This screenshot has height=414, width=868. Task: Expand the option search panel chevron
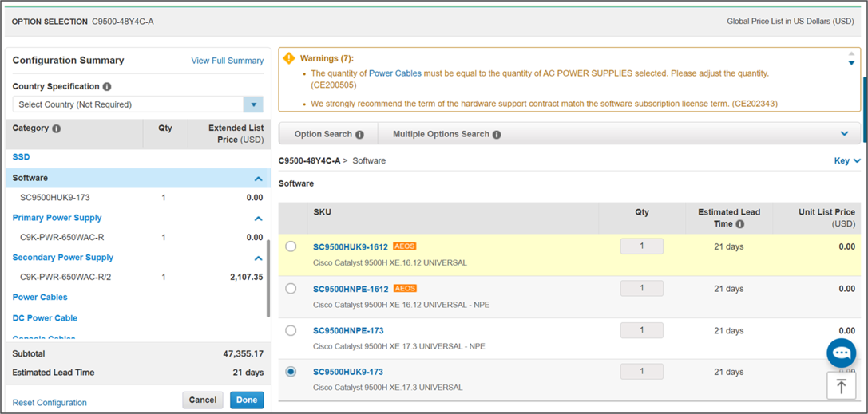point(844,133)
